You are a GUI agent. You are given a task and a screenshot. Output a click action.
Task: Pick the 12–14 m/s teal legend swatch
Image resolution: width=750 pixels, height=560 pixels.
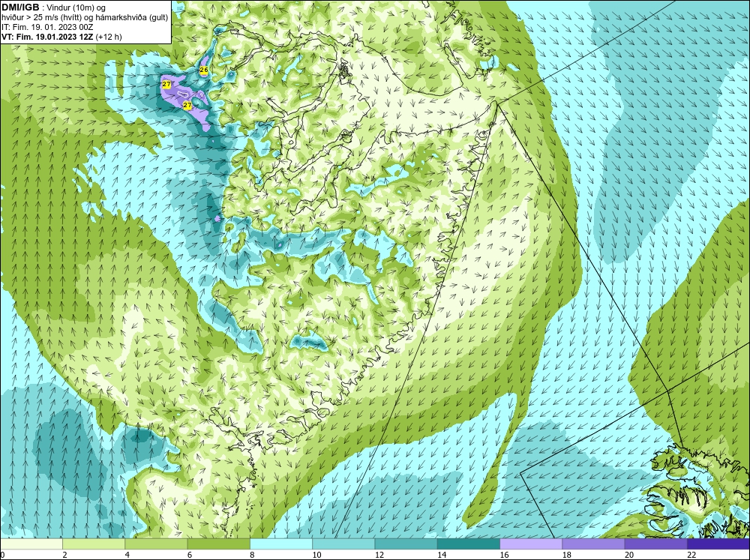click(x=406, y=544)
